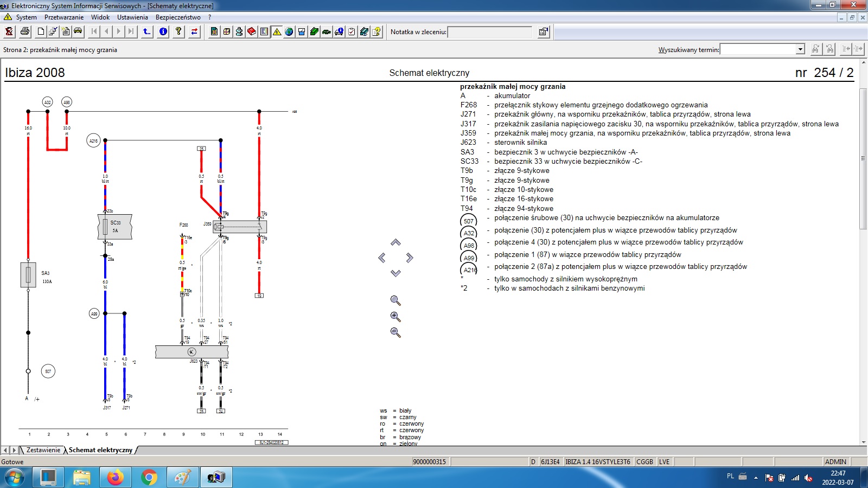Open the red book icon in the toolbar

252,31
